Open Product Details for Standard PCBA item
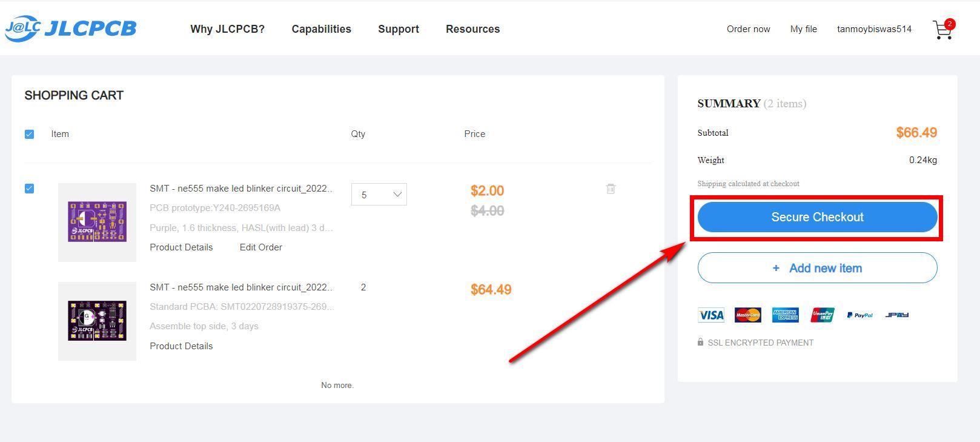This screenshot has width=980, height=442. (x=181, y=346)
